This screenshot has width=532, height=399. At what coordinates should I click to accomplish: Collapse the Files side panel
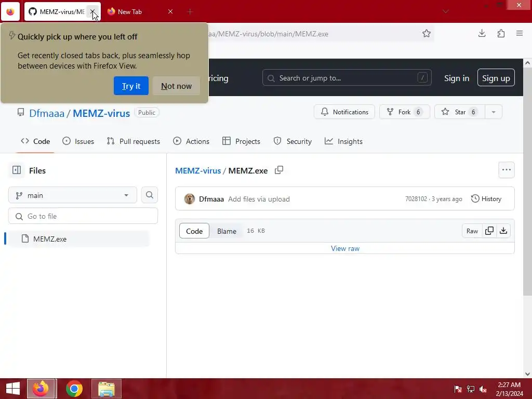(x=17, y=170)
